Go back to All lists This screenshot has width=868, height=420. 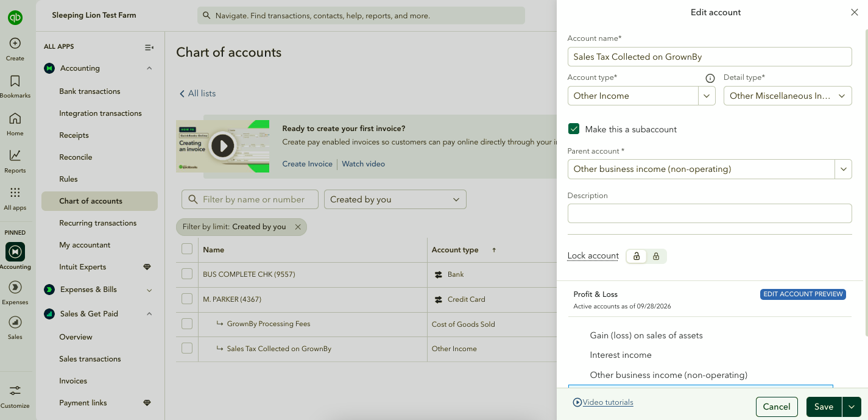pos(197,93)
